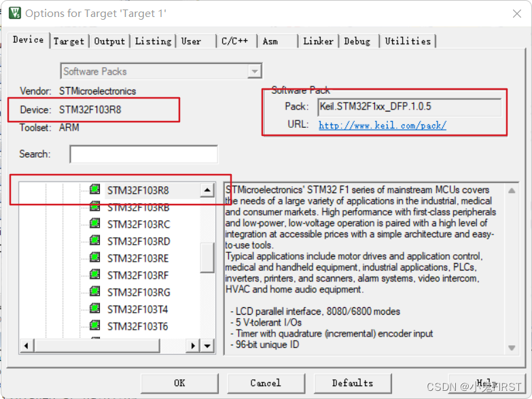Viewport: 532px width, 399px height.
Task: Click the device list vertical scrollbar thumb
Action: pos(207,258)
